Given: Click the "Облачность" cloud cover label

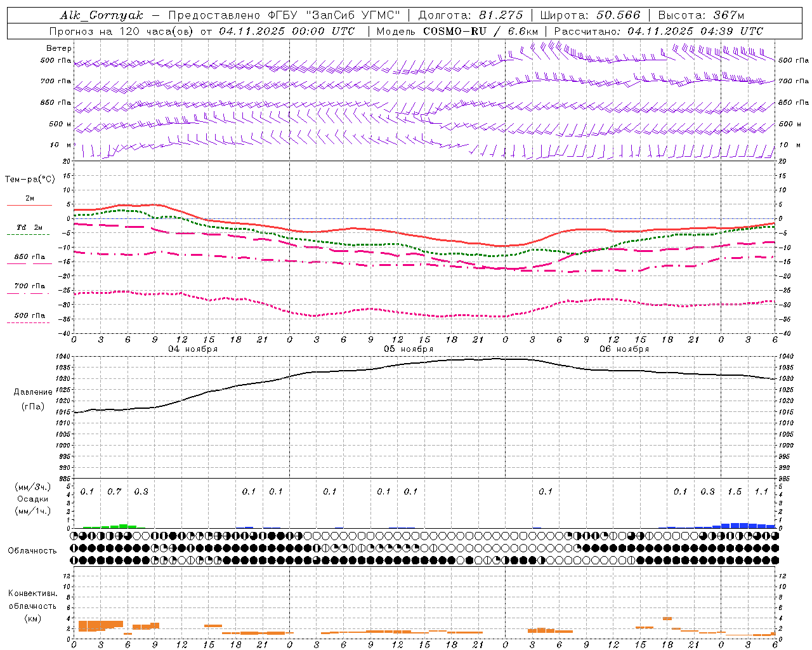Looking at the screenshot, I should pyautogui.click(x=32, y=550).
